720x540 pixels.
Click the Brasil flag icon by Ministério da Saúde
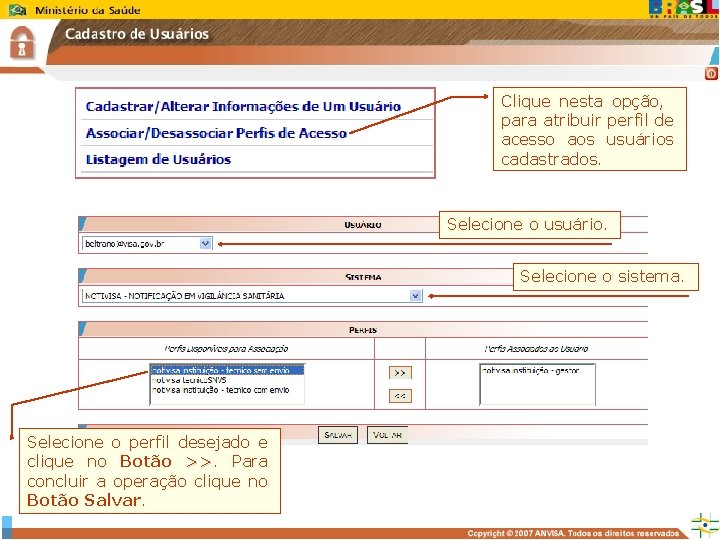click(x=17, y=10)
